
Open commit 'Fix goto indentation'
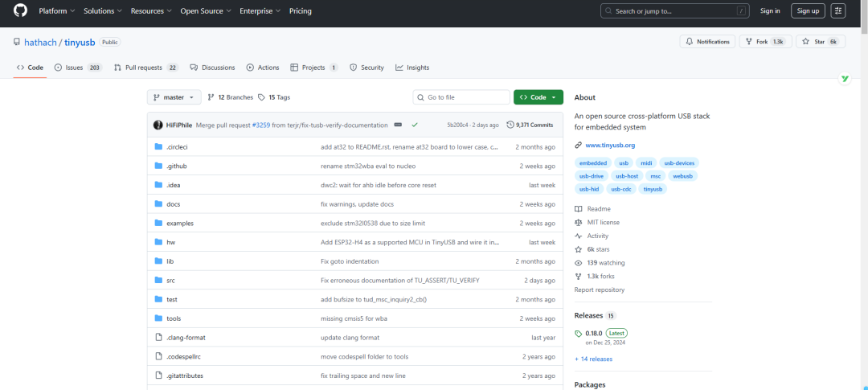(350, 261)
